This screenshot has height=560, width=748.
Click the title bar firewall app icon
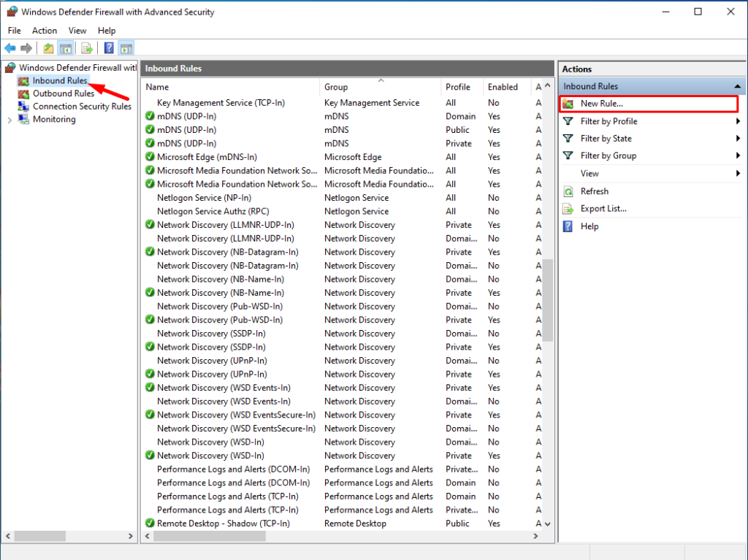[12, 12]
